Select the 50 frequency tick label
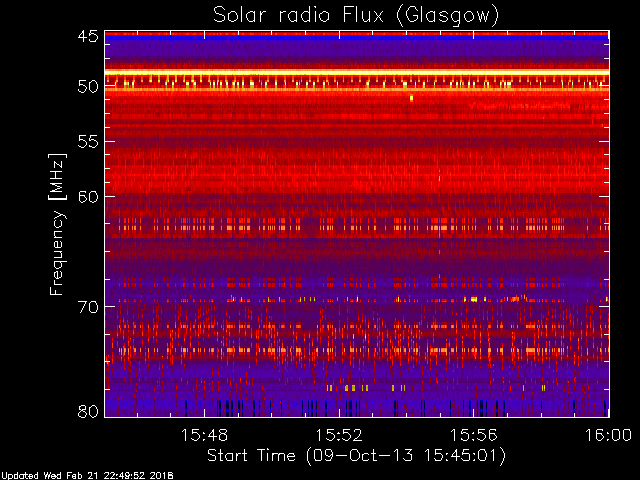Image resolution: width=640 pixels, height=480 pixels. (x=88, y=87)
